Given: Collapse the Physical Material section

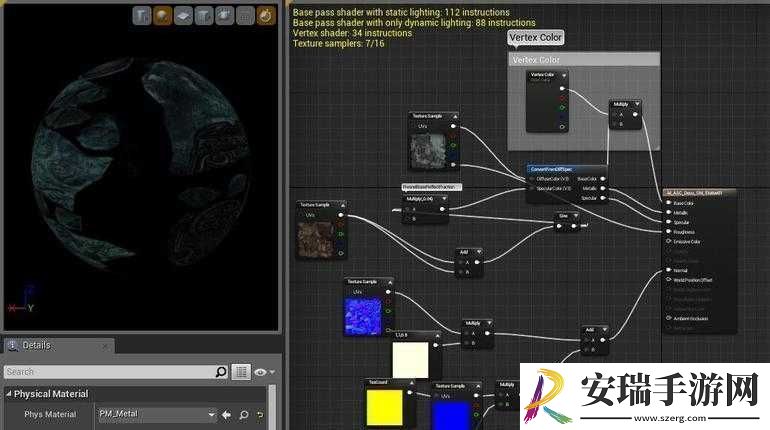Looking at the screenshot, I should (8, 394).
